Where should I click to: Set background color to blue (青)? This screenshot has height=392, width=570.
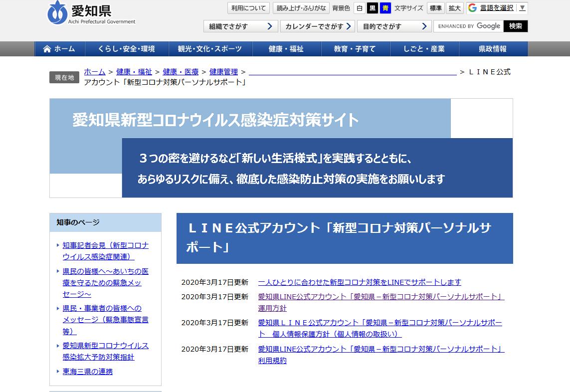[385, 8]
